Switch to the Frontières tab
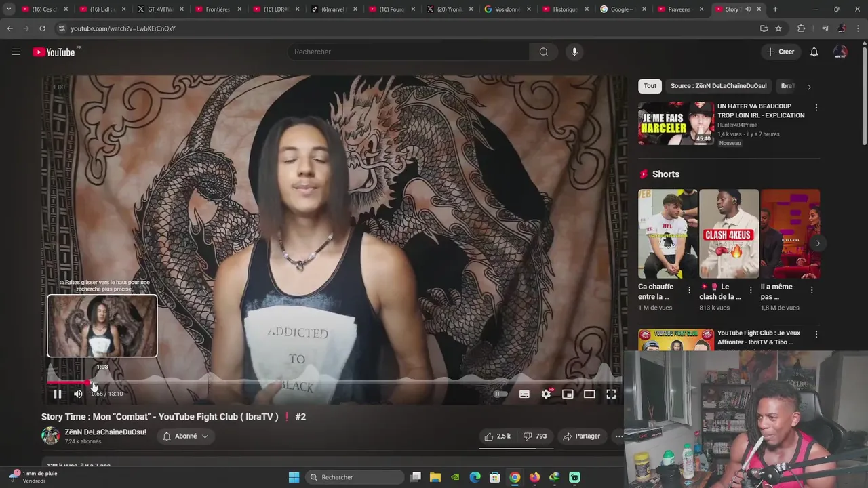 click(217, 9)
